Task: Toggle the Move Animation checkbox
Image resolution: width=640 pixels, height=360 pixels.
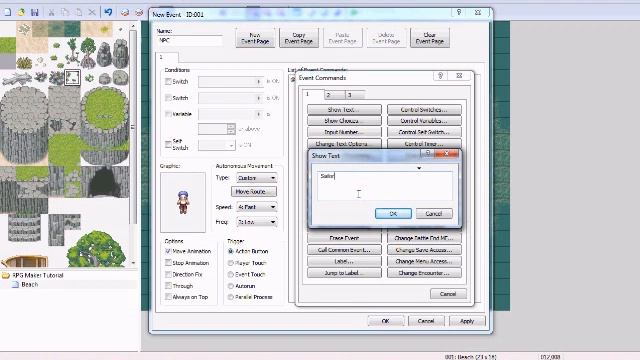Action: pyautogui.click(x=168, y=251)
